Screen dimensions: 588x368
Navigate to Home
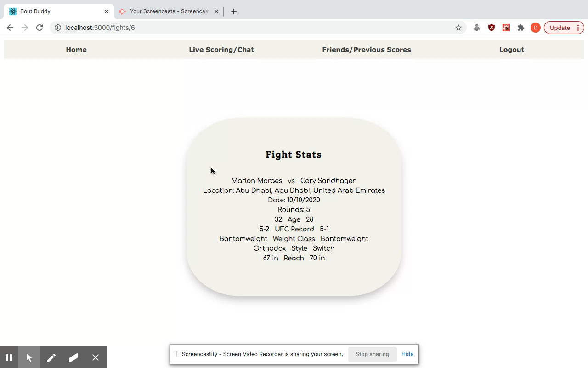tap(76, 50)
